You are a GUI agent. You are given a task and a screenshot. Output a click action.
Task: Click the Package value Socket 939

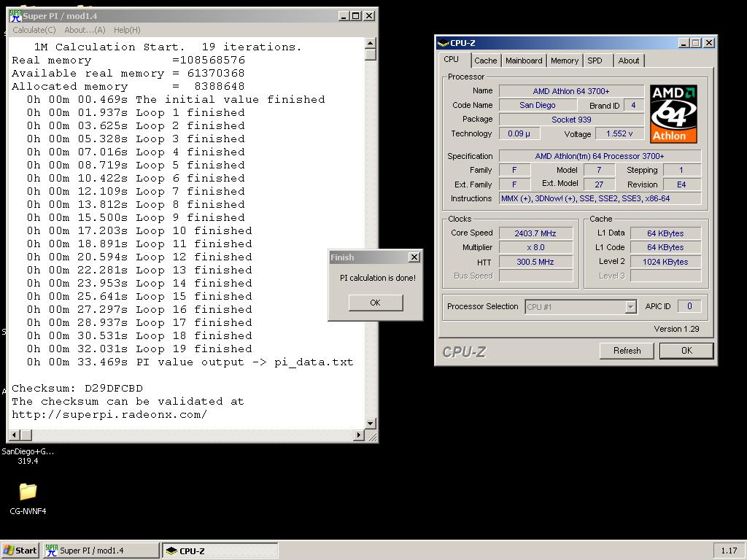pyautogui.click(x=571, y=120)
